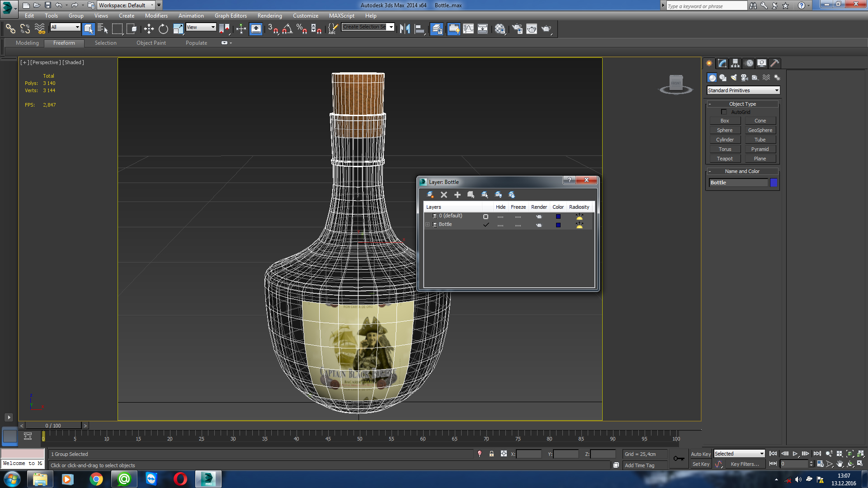Toggle selection lock padlock icon
This screenshot has width=868, height=488.
[x=491, y=454]
